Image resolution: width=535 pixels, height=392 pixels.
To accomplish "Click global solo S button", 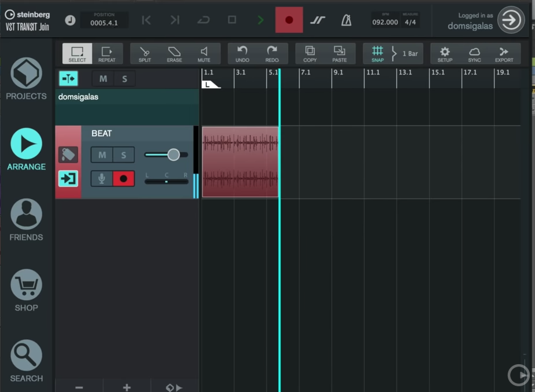I will click(125, 79).
